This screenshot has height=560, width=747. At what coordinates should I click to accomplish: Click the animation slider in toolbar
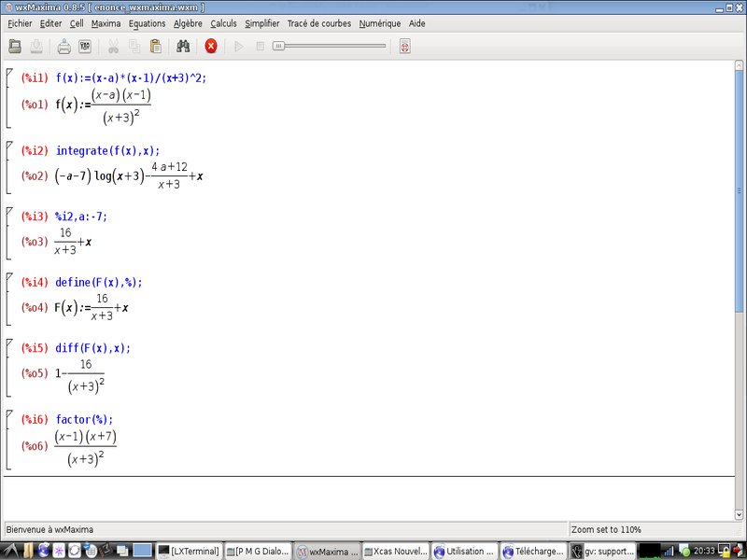point(329,46)
